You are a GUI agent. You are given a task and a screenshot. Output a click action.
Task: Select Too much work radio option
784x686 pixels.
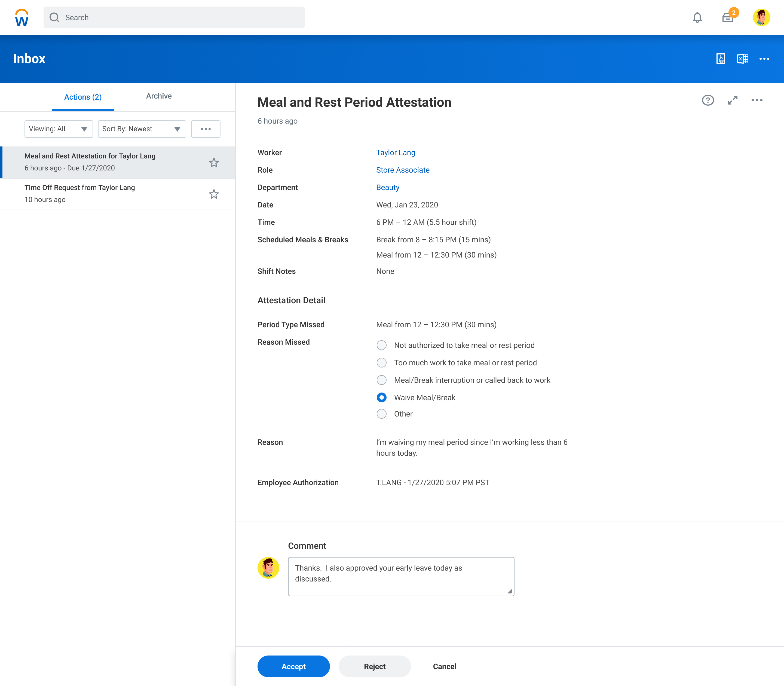tap(381, 363)
